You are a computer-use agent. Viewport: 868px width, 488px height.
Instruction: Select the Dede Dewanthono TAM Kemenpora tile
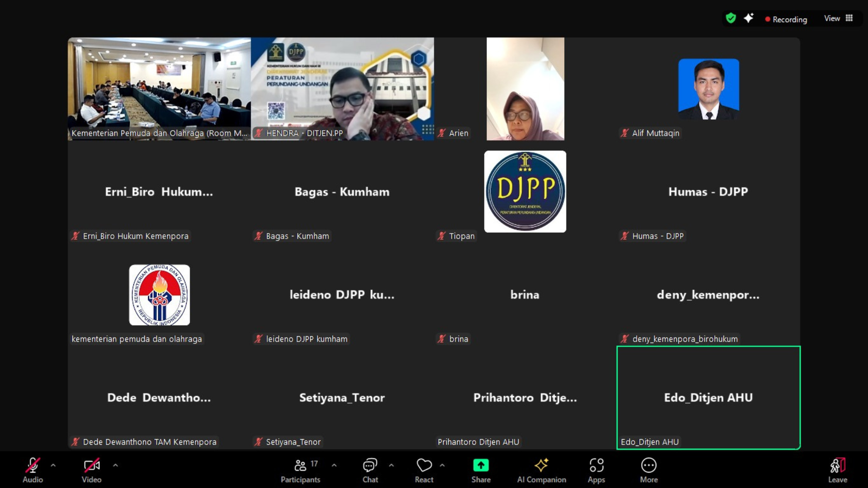(x=159, y=398)
